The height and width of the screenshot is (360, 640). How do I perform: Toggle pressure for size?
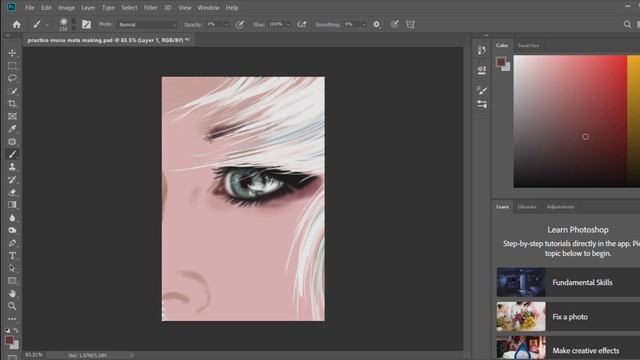tap(394, 24)
